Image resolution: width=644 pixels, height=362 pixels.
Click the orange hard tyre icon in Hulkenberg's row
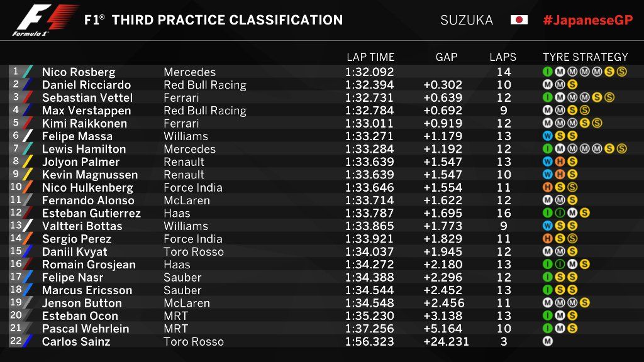547,187
